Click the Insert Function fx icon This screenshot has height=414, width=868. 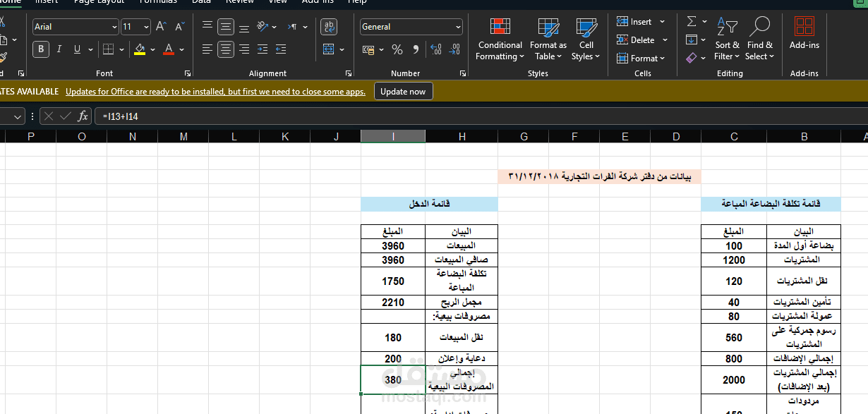(83, 116)
